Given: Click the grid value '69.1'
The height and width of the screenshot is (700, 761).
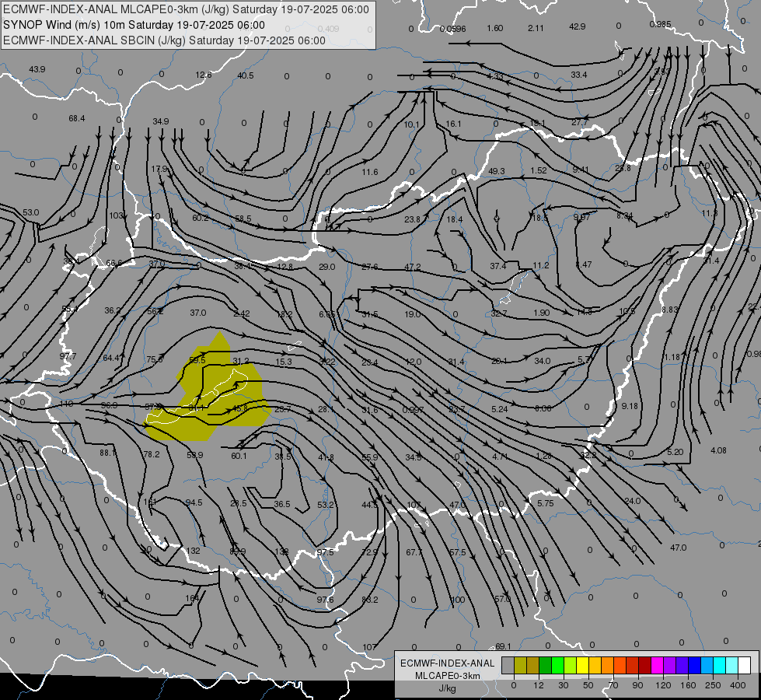Looking at the screenshot, I should (503, 646).
